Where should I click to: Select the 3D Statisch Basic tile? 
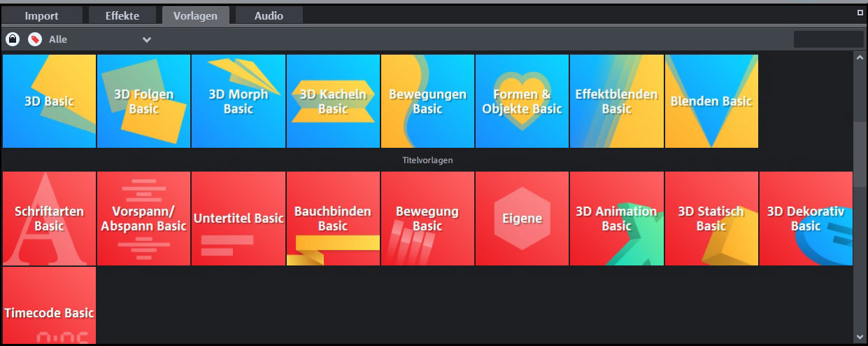coord(711,219)
